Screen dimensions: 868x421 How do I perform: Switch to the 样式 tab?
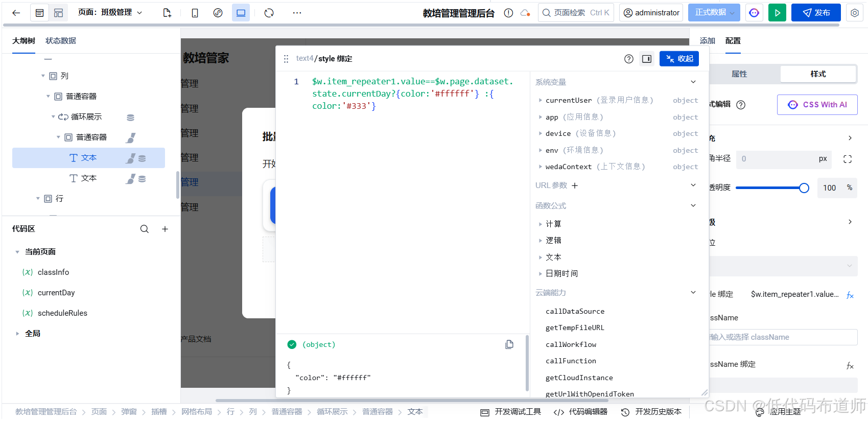818,74
